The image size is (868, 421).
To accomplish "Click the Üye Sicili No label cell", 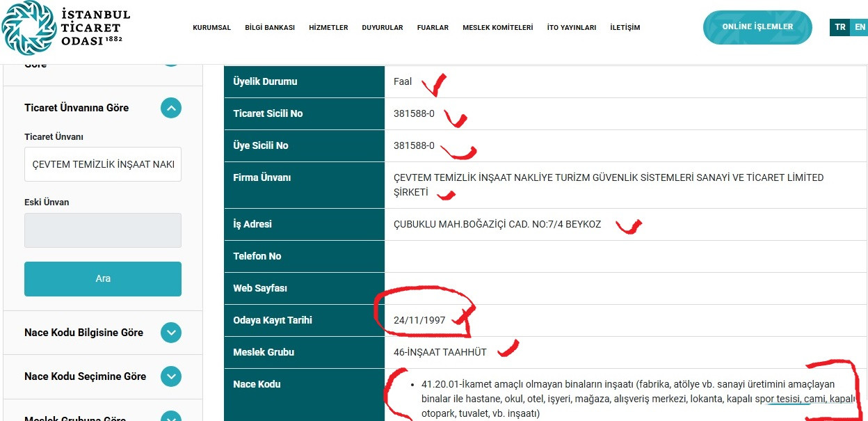I will [304, 145].
